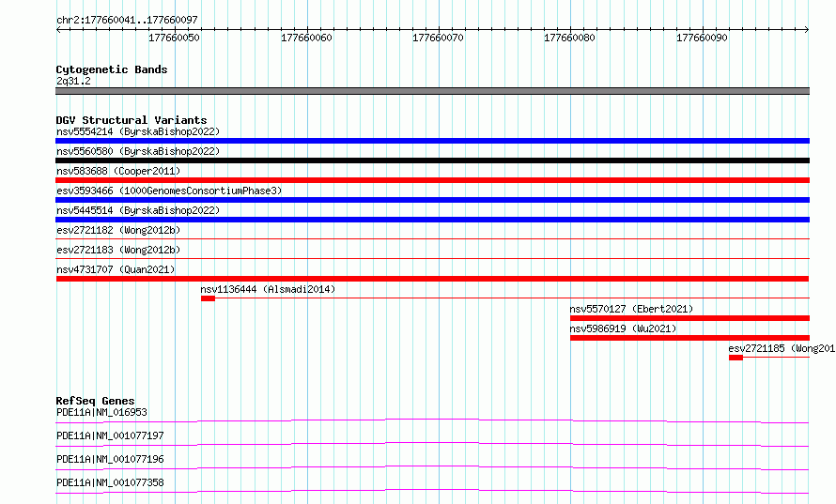Open variant nsv5560580 (ByrskaBishop2022) label
Screen dimensions: 836x504
point(137,151)
